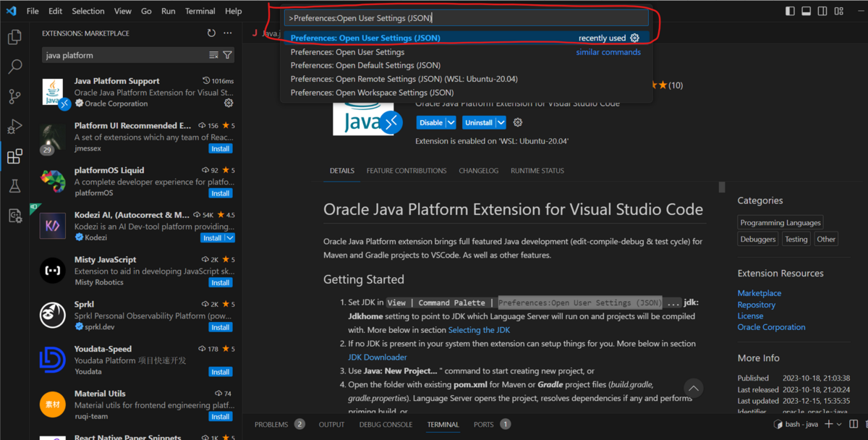Image resolution: width=868 pixels, height=440 pixels.
Task: Select the Java Platform Support extension thumbnail
Action: tap(53, 93)
